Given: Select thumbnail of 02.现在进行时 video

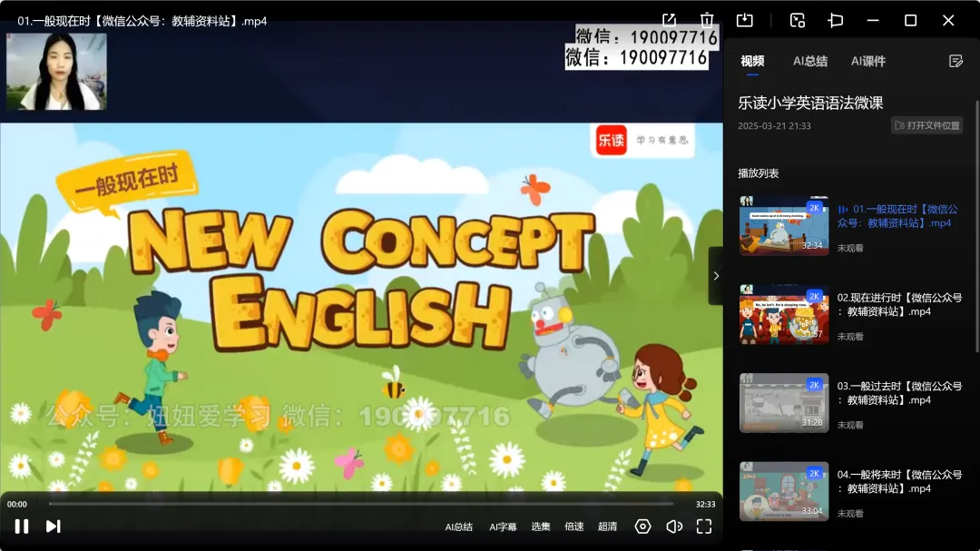Looking at the screenshot, I should 784,314.
